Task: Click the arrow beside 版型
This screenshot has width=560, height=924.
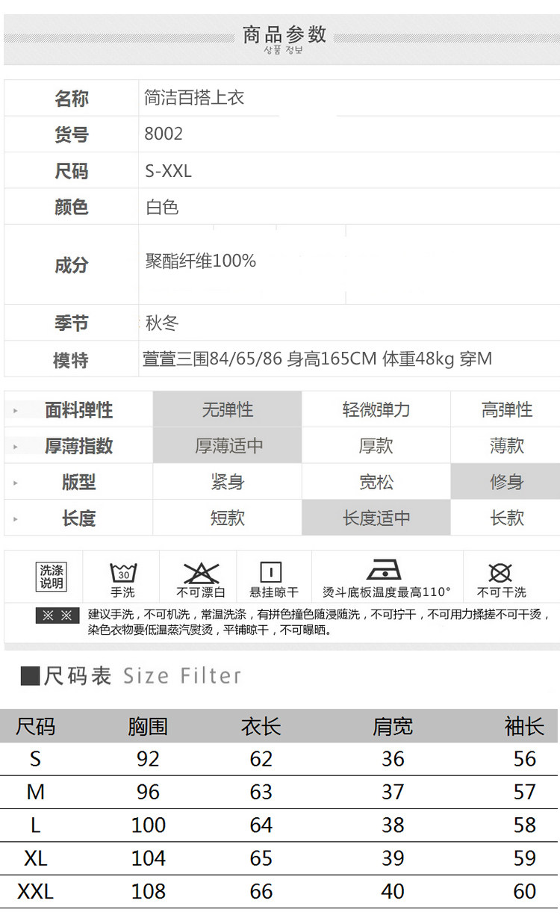Action: coord(15,483)
